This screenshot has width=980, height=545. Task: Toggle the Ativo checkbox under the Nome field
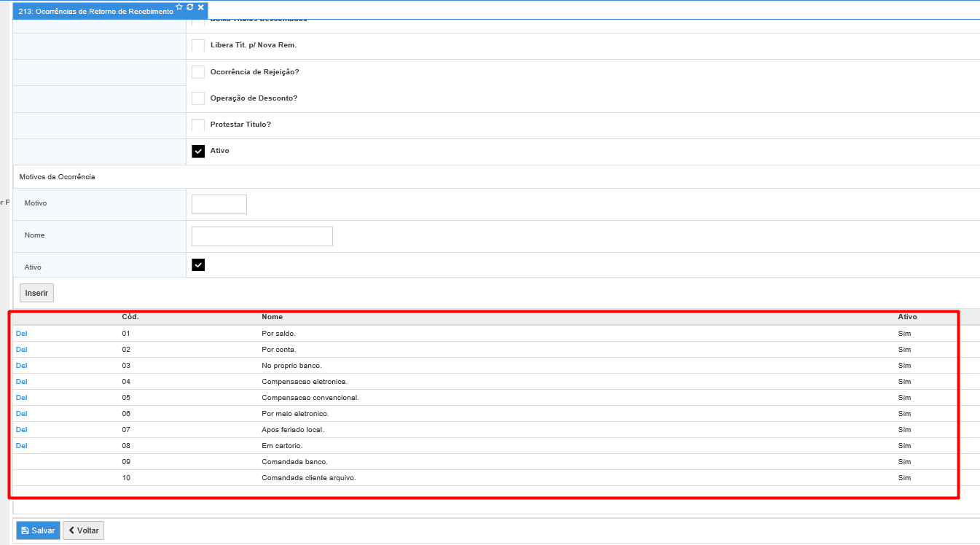point(198,264)
